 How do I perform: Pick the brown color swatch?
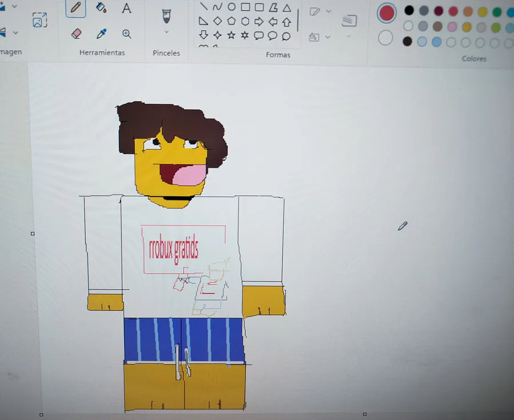[437, 26]
